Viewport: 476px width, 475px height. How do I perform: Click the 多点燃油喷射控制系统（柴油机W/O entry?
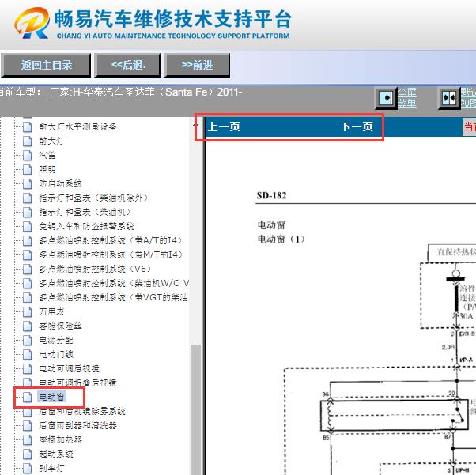pos(114,283)
